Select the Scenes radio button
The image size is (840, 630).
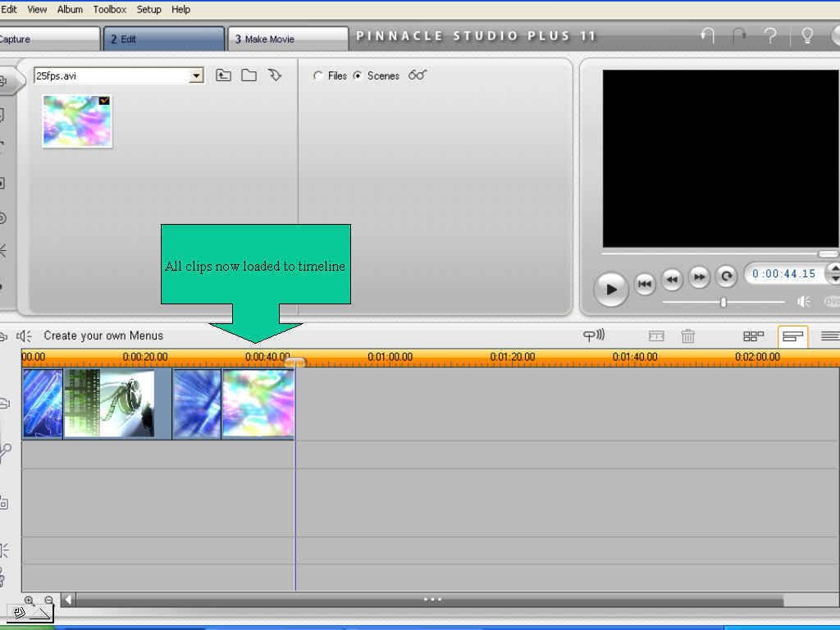(x=358, y=75)
